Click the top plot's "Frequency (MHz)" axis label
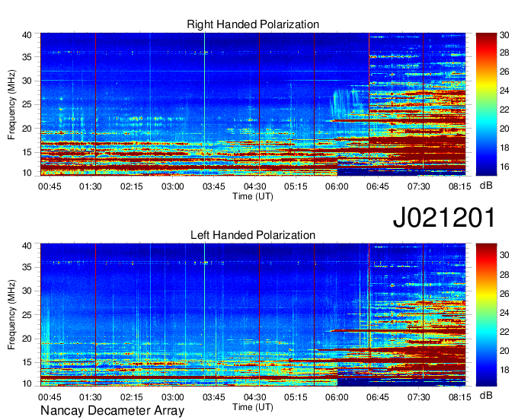Screen dimensions: 518x420 11,104
